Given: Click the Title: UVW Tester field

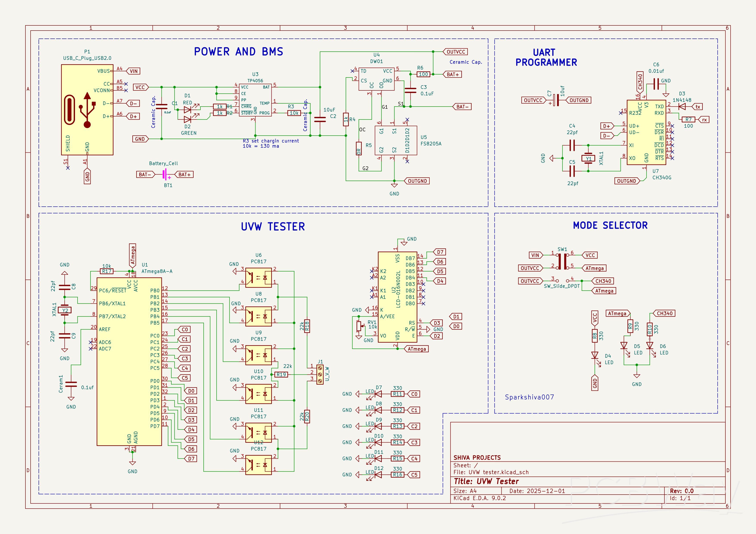Looking at the screenshot, I should [x=486, y=481].
